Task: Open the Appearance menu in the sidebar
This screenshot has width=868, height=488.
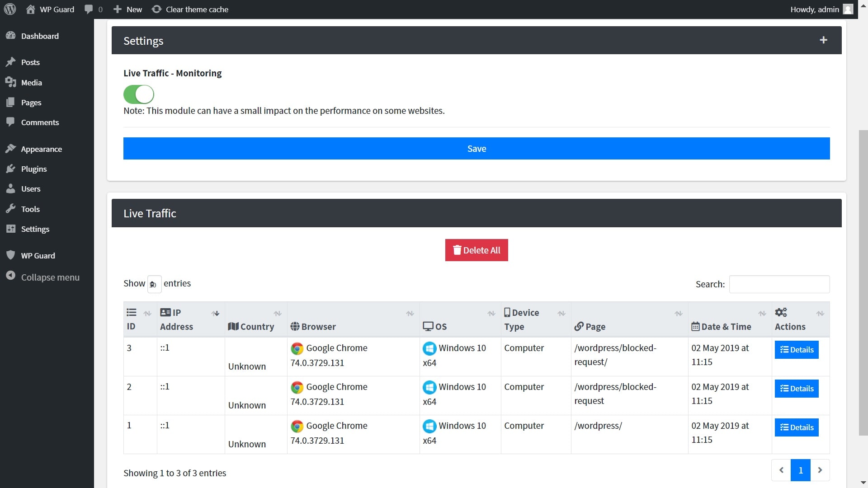Action: [42, 149]
